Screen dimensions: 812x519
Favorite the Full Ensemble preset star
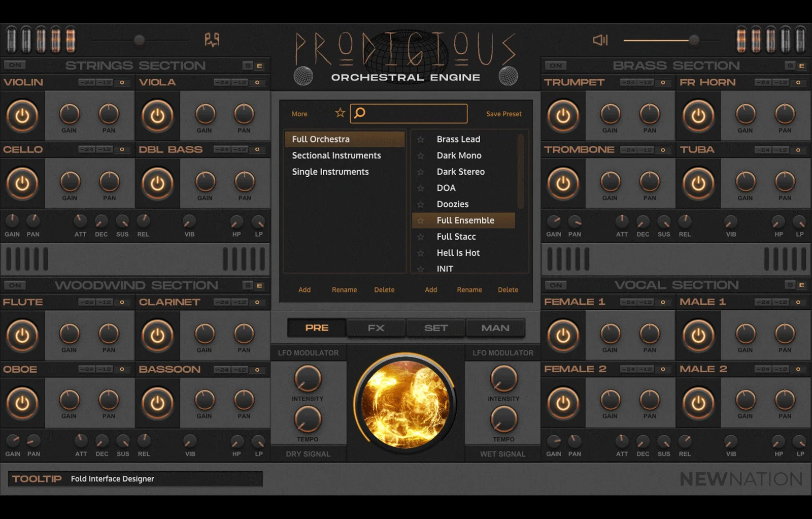(421, 220)
